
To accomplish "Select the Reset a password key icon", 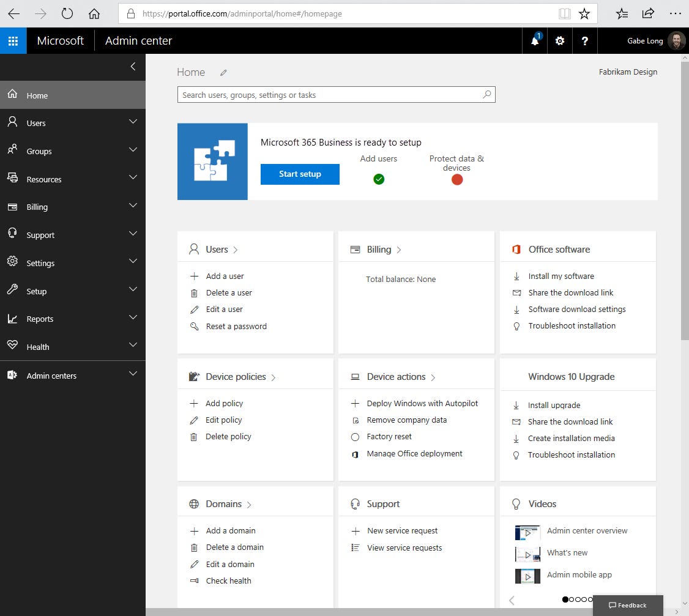I will 195,326.
